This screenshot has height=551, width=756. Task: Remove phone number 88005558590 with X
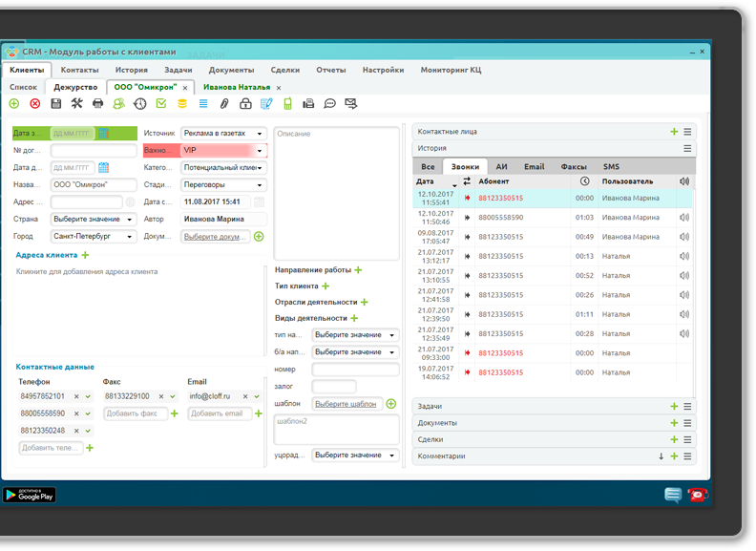[76, 413]
